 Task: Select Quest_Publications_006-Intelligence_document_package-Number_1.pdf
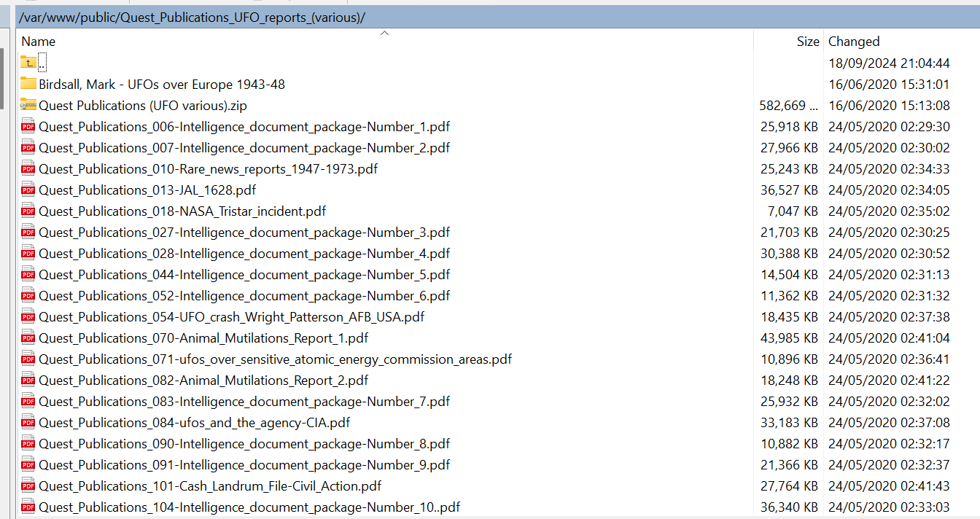[x=244, y=127]
